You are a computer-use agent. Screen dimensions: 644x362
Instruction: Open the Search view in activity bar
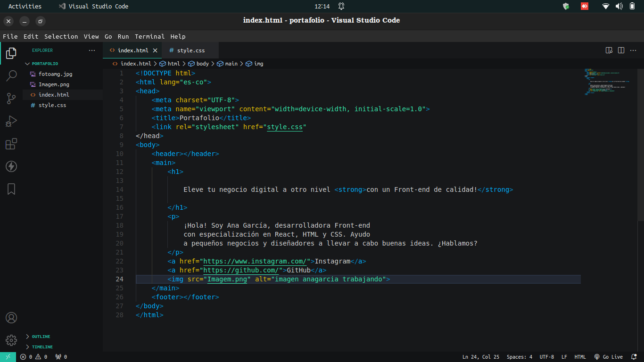pyautogui.click(x=11, y=76)
